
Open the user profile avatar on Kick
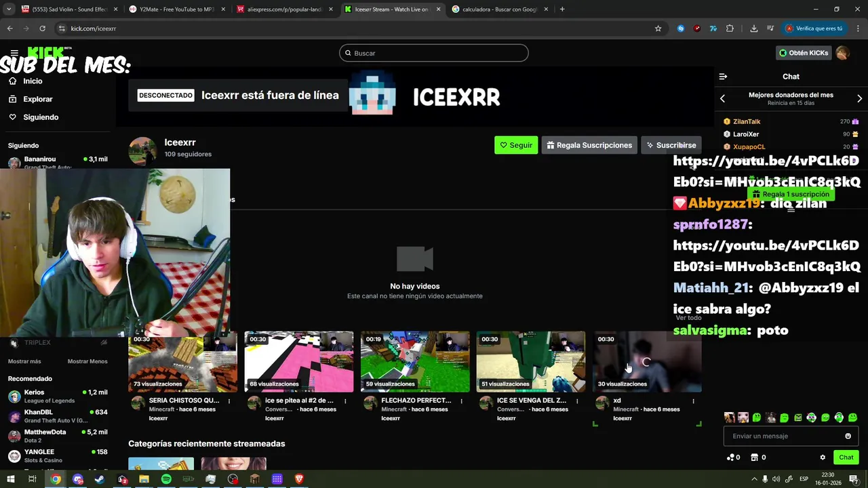click(x=842, y=53)
